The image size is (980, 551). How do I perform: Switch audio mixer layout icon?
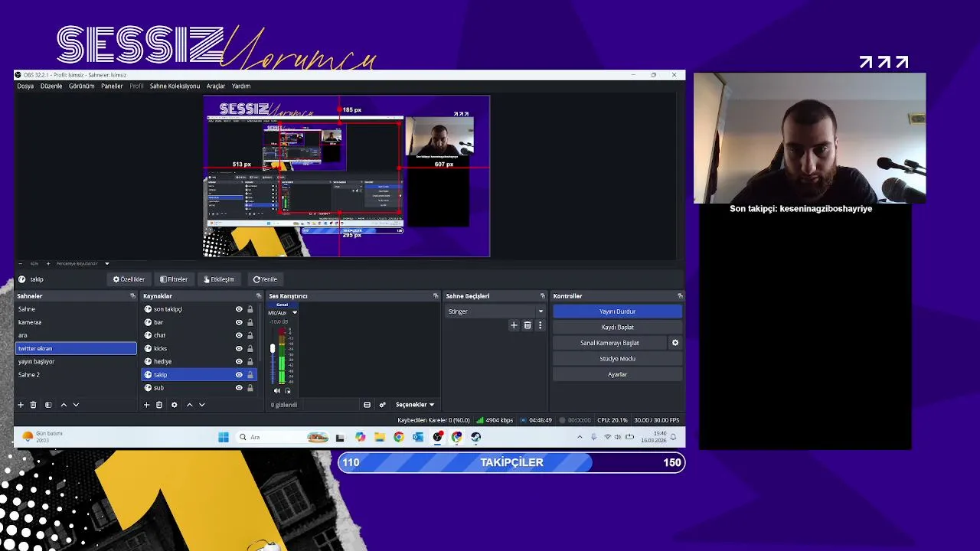click(367, 405)
